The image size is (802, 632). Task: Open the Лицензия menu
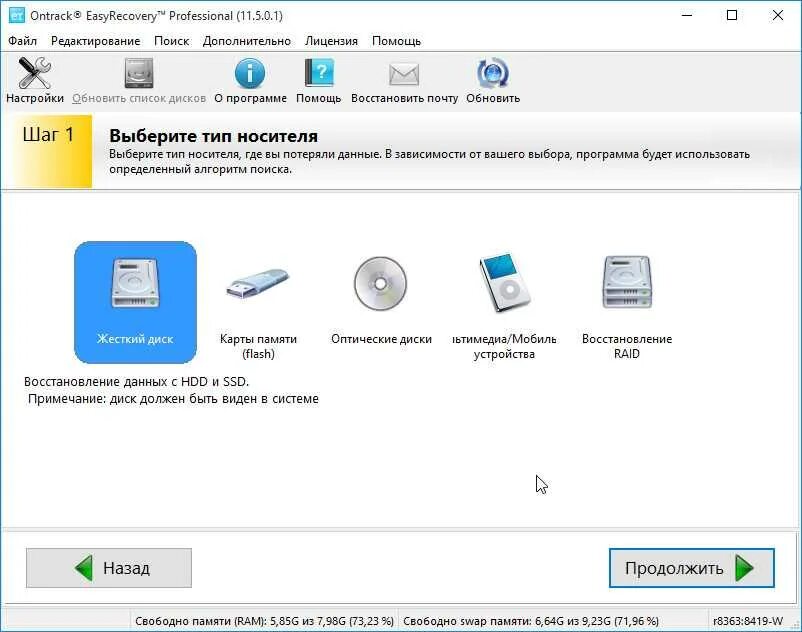331,41
